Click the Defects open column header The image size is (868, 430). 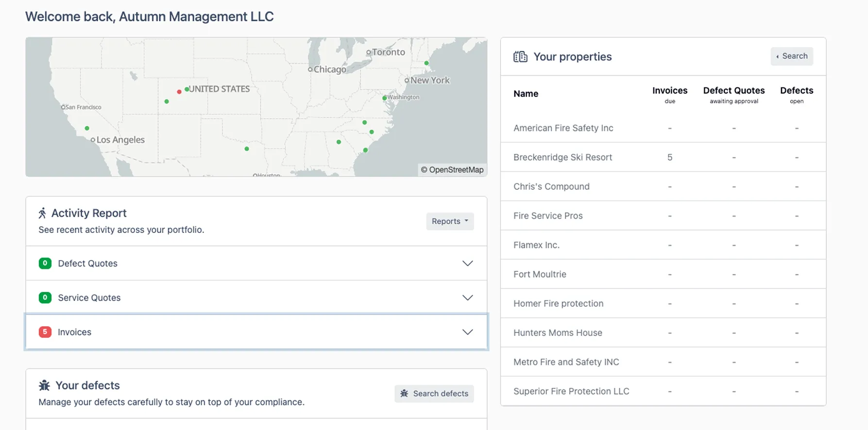click(797, 95)
